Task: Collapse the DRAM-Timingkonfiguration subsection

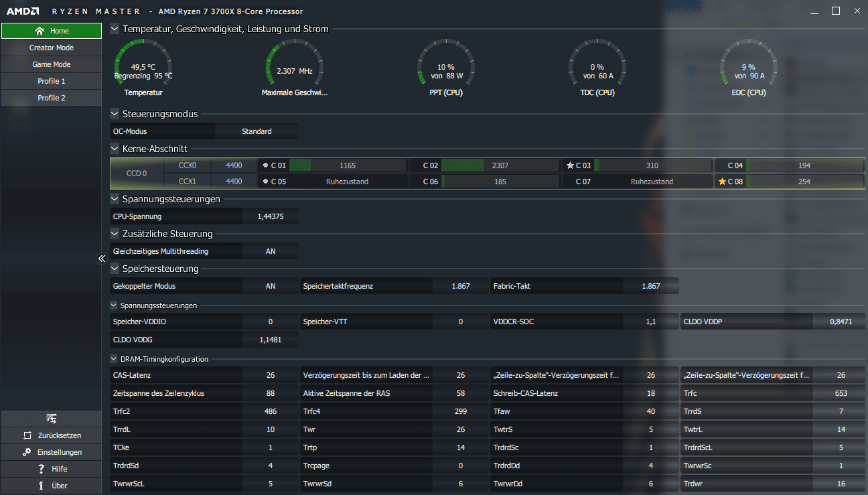Action: [114, 359]
